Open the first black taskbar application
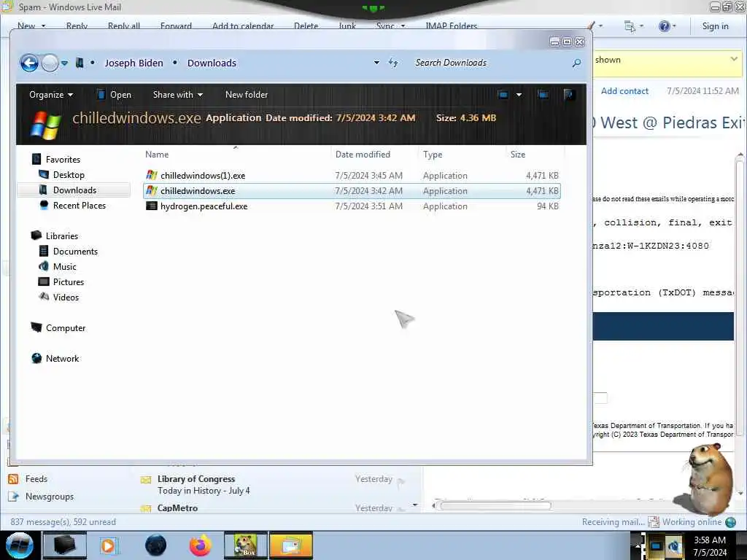 65,545
